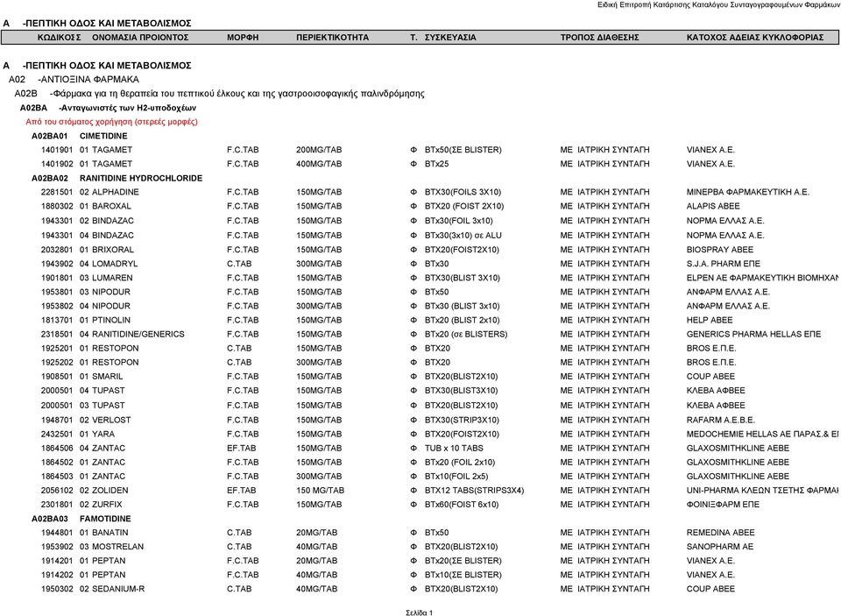Screen dimensions: 841x616
Task: Click product code 1908501
Action: 57,376
